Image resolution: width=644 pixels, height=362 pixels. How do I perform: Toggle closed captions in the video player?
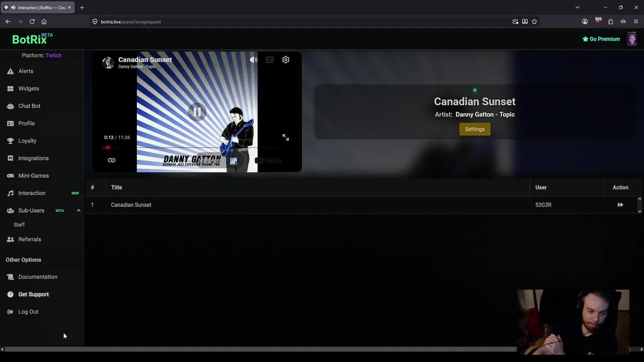click(x=270, y=60)
